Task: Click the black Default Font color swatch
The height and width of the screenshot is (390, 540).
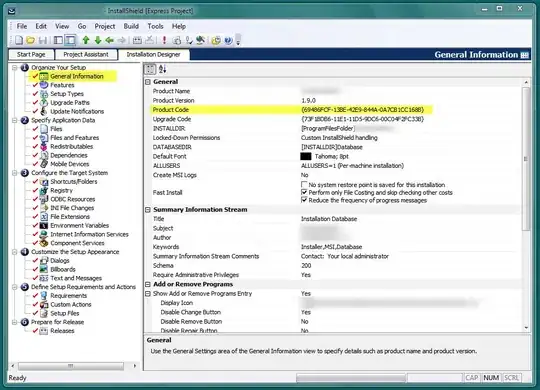Action: coord(306,156)
